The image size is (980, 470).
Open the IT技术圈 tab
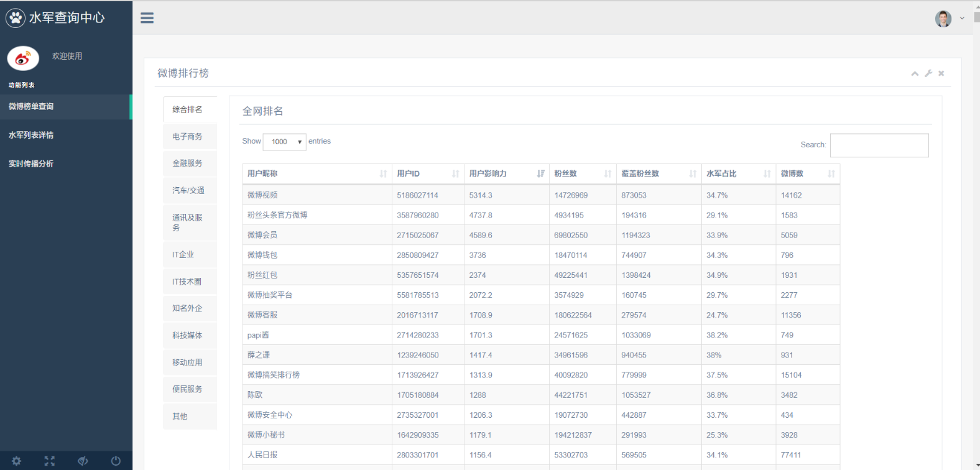pyautogui.click(x=190, y=282)
